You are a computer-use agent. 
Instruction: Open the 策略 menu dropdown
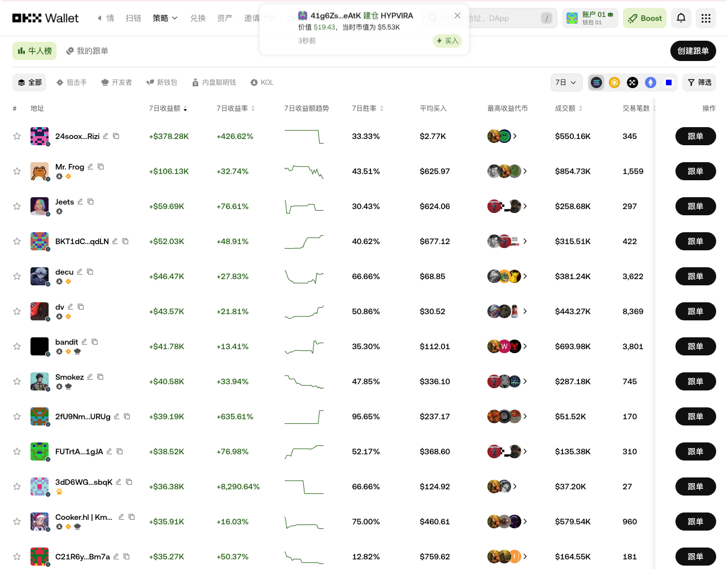click(164, 18)
